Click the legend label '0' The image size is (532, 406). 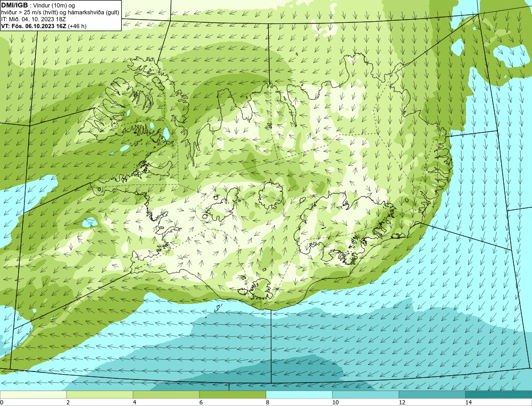click(x=2, y=402)
